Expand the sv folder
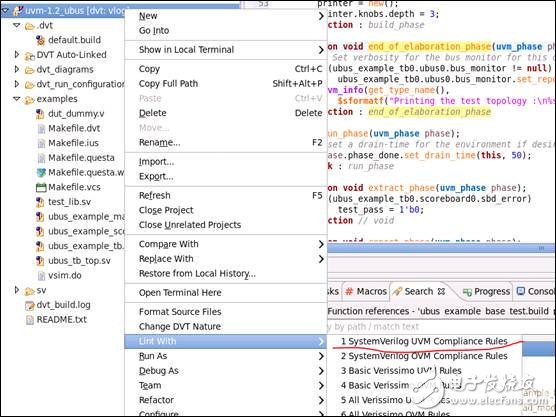Image resolution: width=556 pixels, height=417 pixels. click(16, 290)
